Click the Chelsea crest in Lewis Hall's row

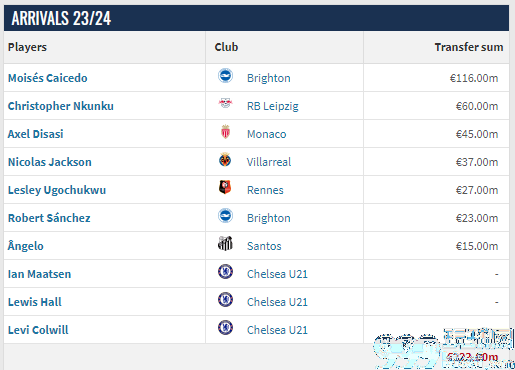(225, 300)
